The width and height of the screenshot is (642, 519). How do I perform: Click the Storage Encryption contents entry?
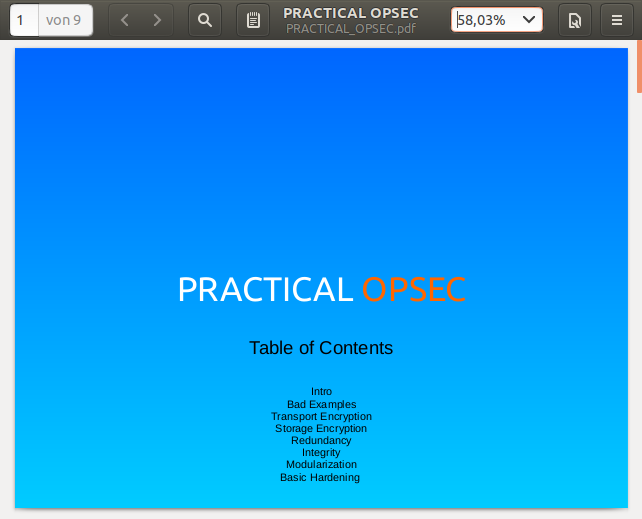click(x=321, y=429)
